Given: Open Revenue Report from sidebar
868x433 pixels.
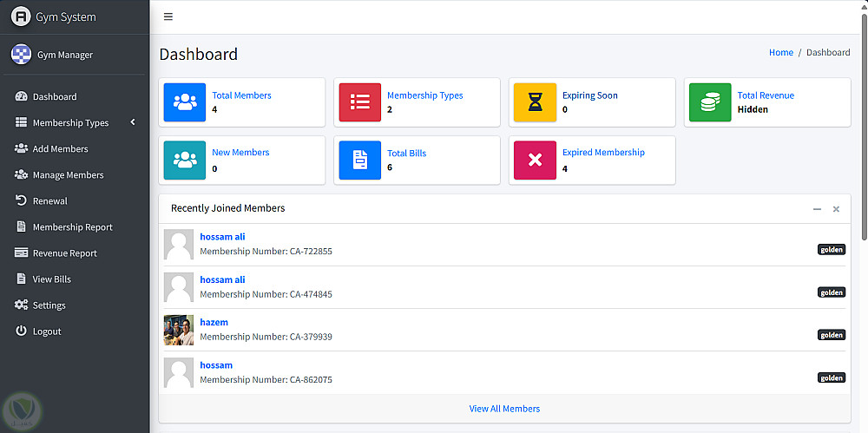Looking at the screenshot, I should click(64, 253).
